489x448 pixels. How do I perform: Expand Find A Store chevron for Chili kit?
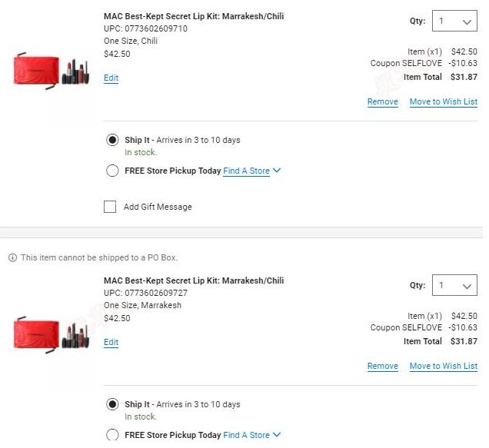click(x=277, y=171)
